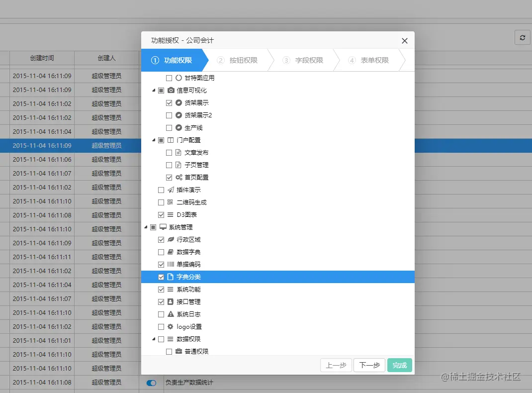This screenshot has height=393, width=532.
Task: Open step 1 功能权限 tab
Action: pos(172,60)
